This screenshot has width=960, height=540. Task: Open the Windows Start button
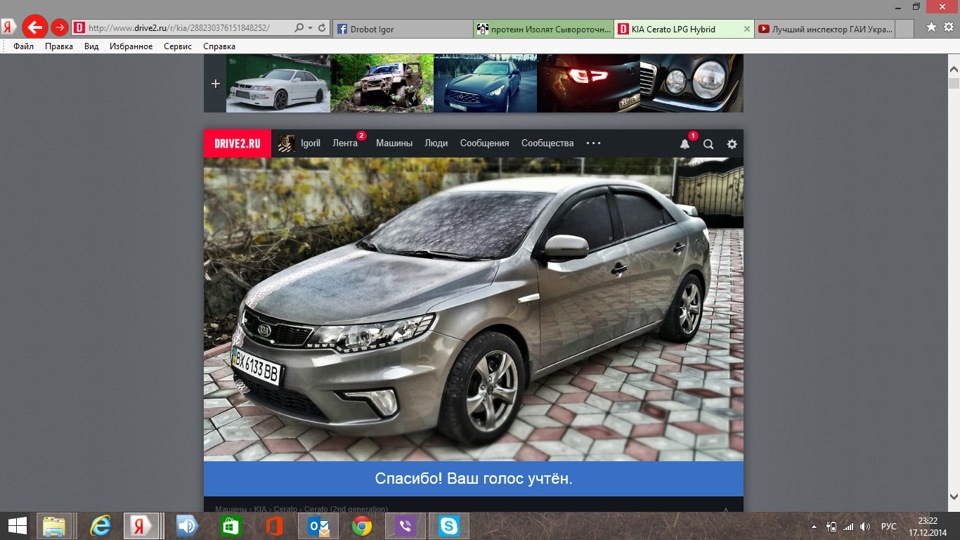click(x=17, y=526)
